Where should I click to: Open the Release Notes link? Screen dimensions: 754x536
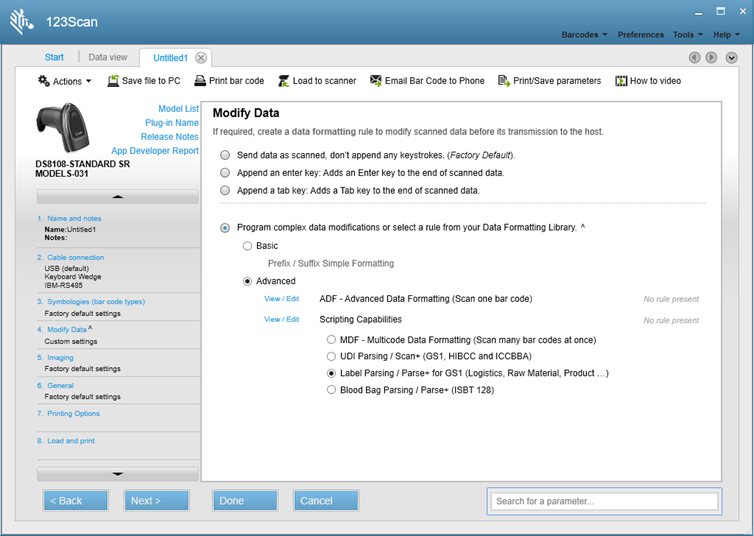[x=169, y=137]
